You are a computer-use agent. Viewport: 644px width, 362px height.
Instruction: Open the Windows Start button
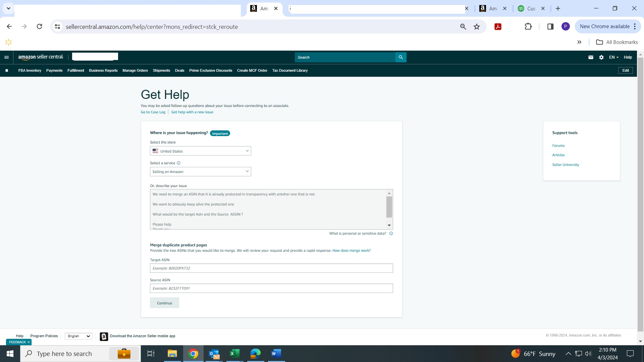10,354
